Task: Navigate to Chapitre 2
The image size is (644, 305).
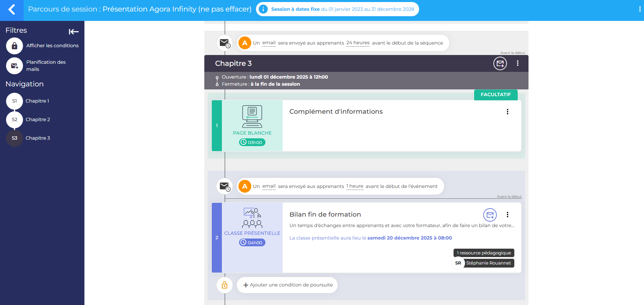Action: pos(37,119)
